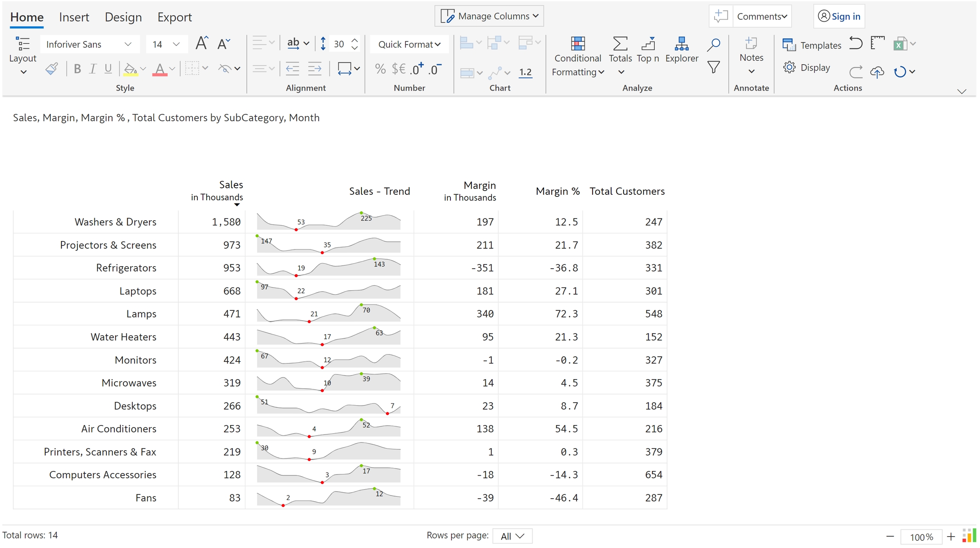Open the Explorer analysis tool
This screenshot has width=980, height=548.
[681, 49]
